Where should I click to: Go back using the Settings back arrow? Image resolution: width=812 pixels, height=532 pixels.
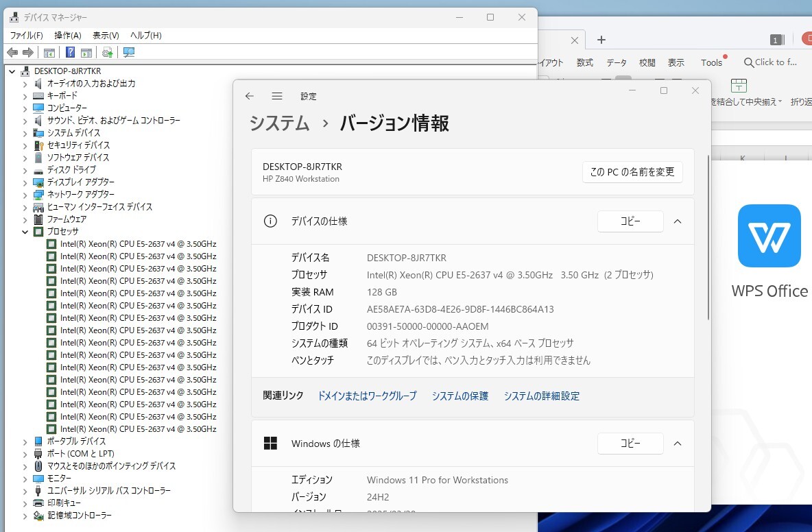coord(250,96)
